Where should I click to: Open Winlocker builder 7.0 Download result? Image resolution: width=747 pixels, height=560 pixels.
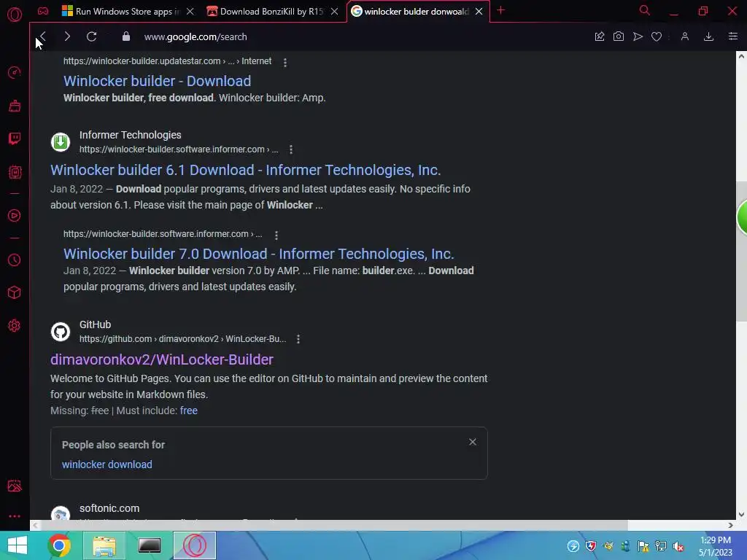click(259, 254)
